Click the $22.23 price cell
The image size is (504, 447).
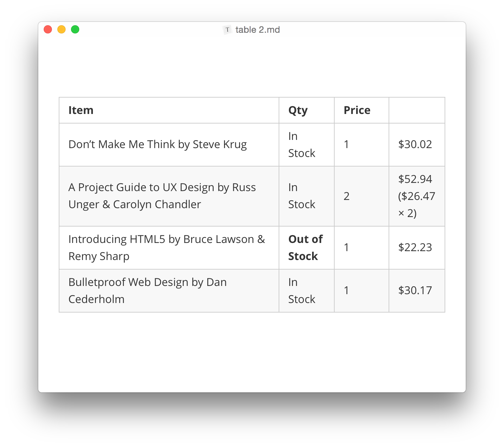[x=415, y=247]
